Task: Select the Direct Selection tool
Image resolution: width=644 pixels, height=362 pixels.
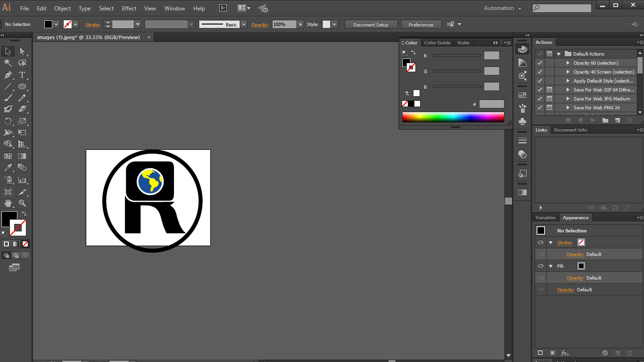Action: [x=22, y=51]
